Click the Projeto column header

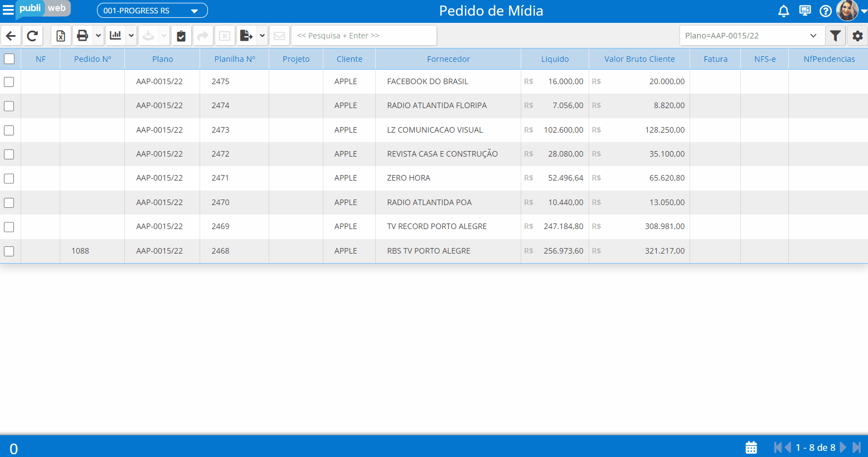296,59
